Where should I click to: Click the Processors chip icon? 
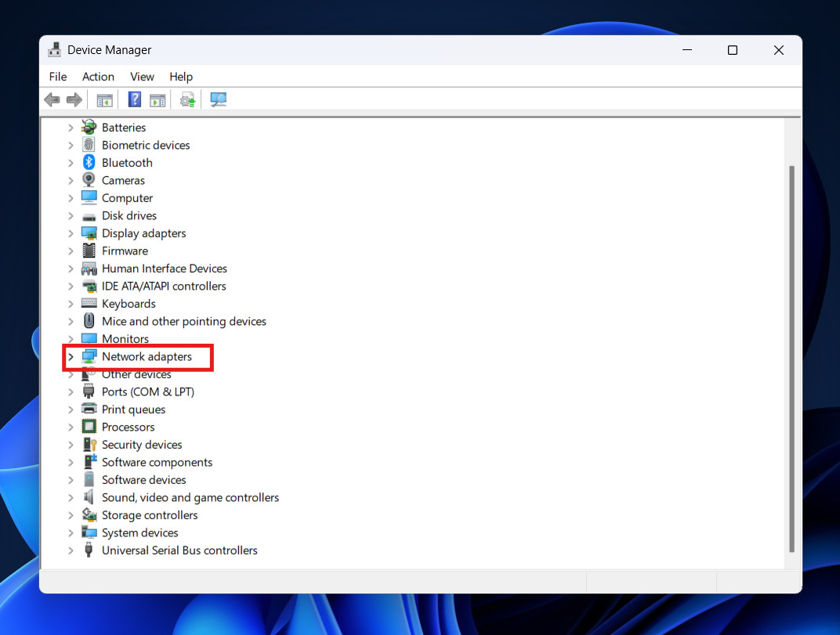tap(89, 427)
